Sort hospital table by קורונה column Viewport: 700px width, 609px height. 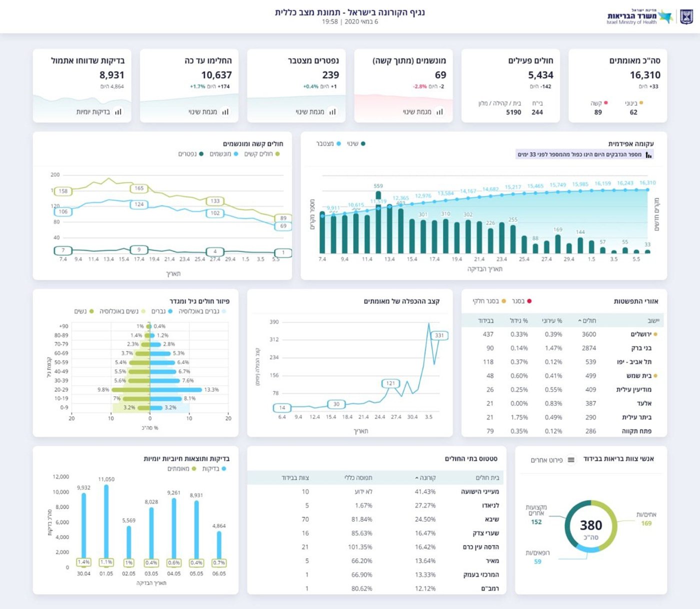click(x=425, y=478)
